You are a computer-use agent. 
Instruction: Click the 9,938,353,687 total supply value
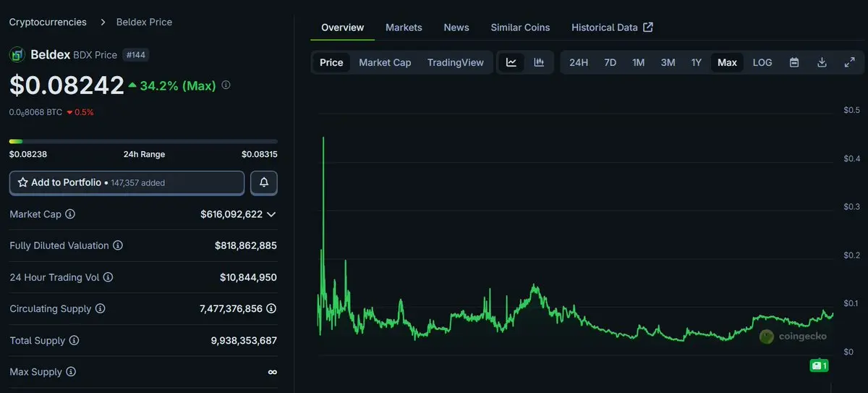point(243,340)
